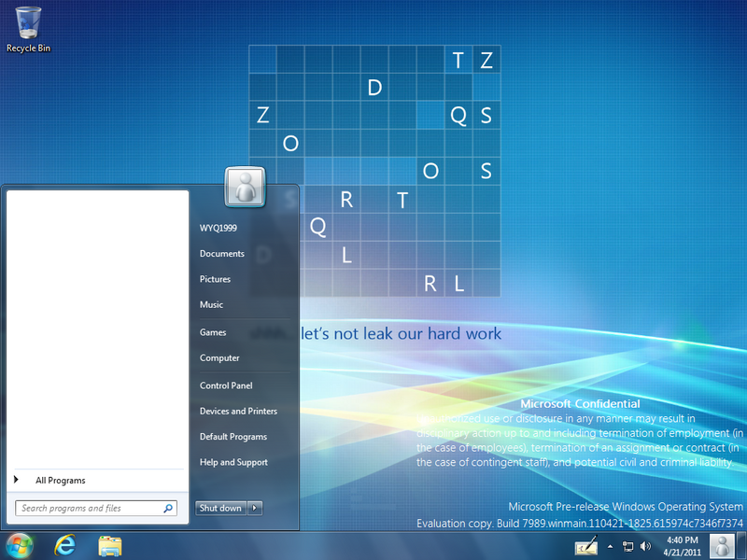Click the Windows Start orb

pos(19,546)
